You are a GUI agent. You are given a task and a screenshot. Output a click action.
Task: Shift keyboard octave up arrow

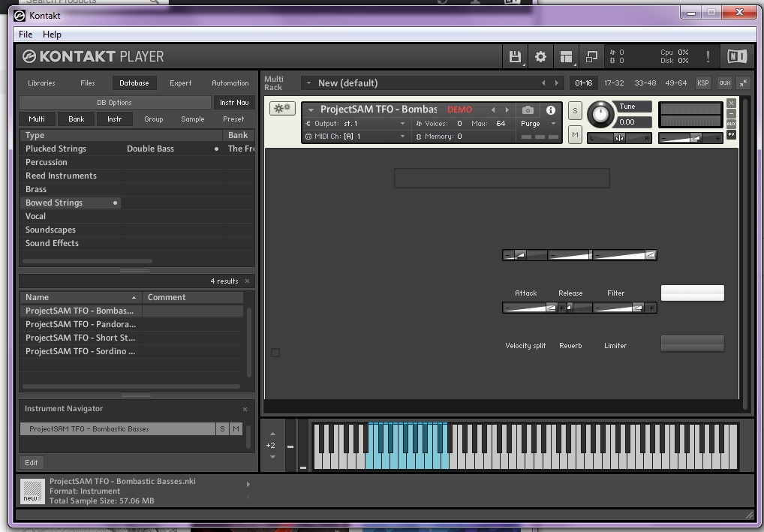coord(272,434)
